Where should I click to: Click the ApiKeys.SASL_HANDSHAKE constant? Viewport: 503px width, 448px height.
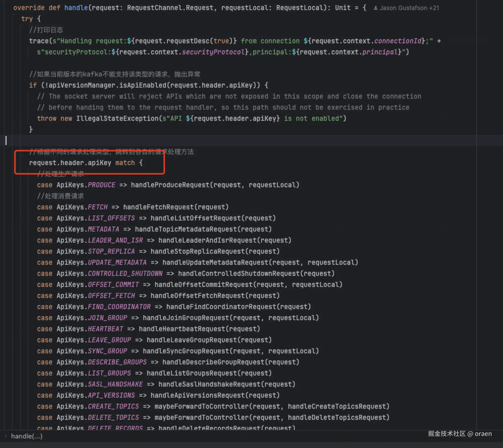click(115, 384)
